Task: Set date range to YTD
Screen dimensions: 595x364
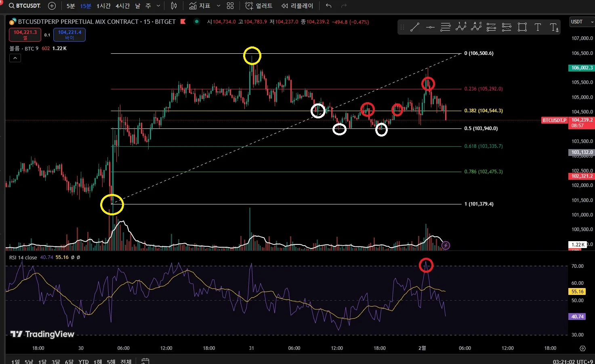Action: pos(84,361)
